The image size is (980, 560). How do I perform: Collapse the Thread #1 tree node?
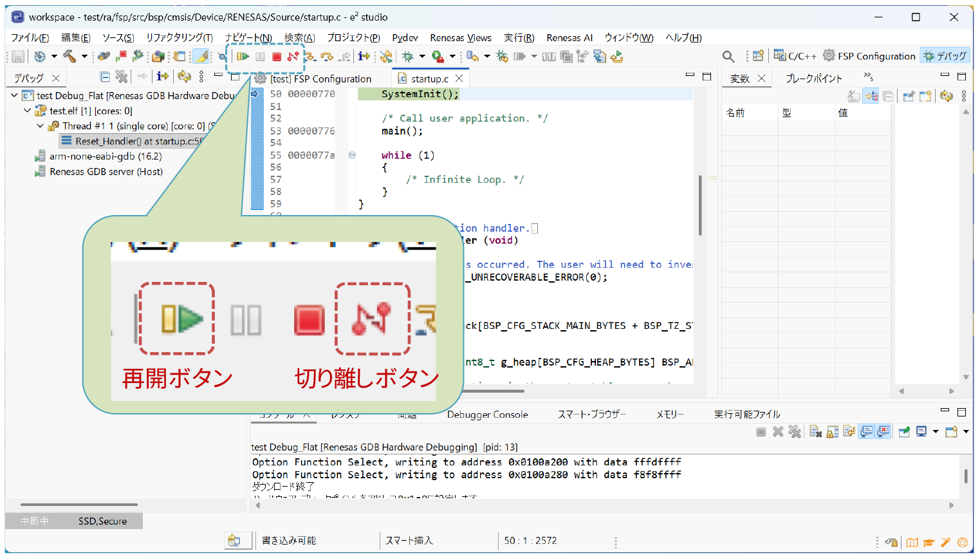pos(40,126)
